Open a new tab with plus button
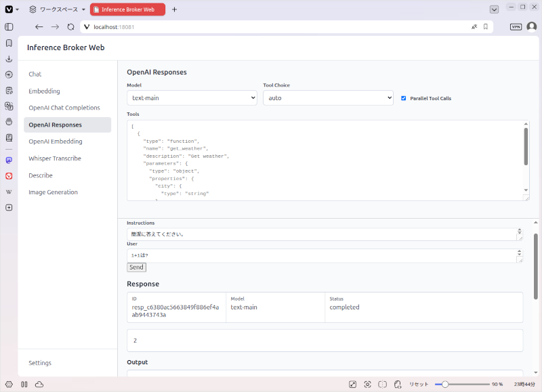 [175, 9]
